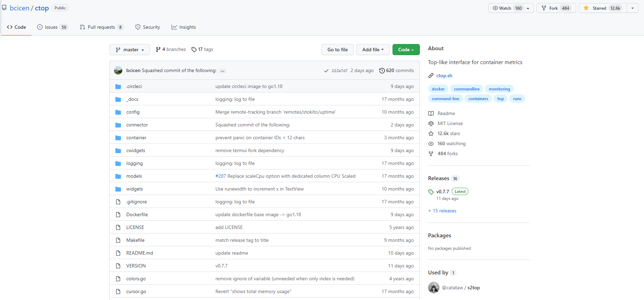Click the Go to file button
Viewport: 644px width, 300px height.
(x=337, y=50)
